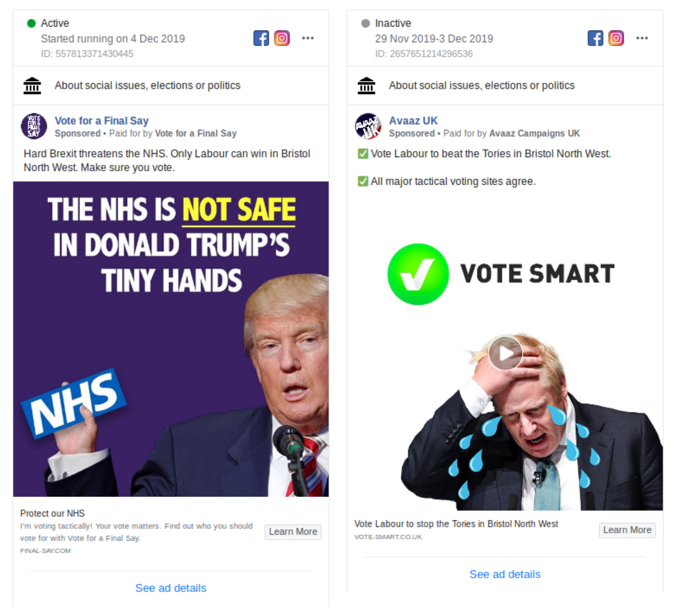The image size is (678, 616).
Task: Click Learn More on the Vote Smart ad
Action: coord(628,530)
